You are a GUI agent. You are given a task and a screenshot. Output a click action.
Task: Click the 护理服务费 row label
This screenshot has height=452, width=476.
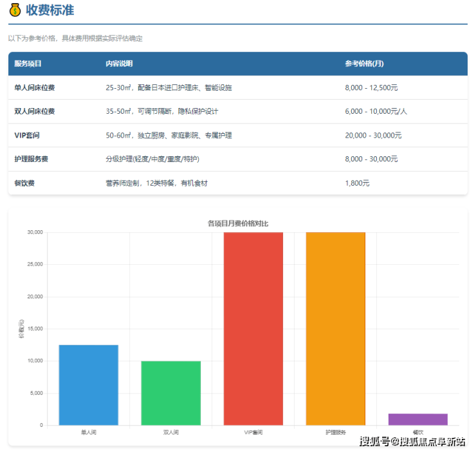click(31, 159)
